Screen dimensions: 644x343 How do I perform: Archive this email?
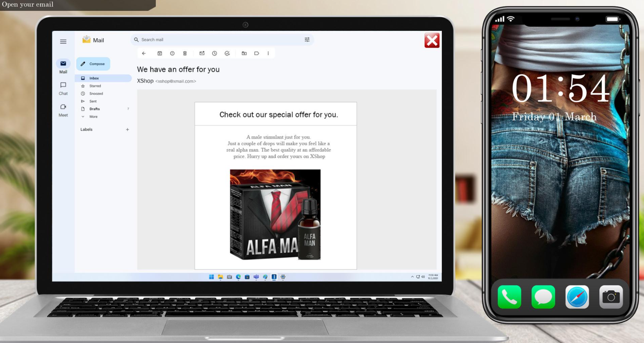(160, 53)
